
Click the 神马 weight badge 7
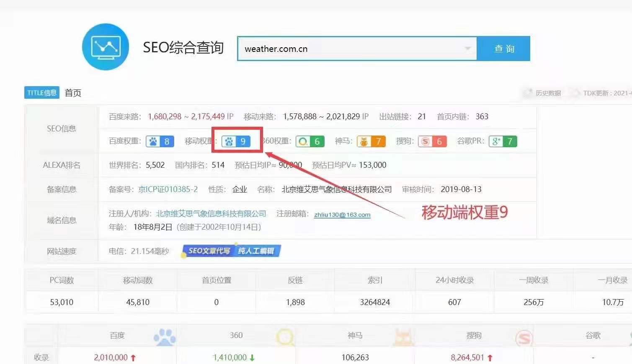371,141
